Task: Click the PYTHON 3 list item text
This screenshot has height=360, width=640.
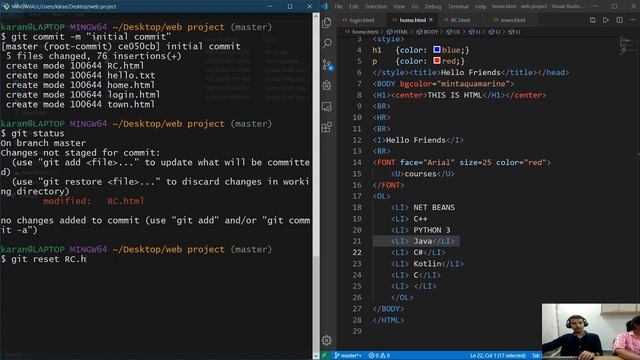Action: 432,230
